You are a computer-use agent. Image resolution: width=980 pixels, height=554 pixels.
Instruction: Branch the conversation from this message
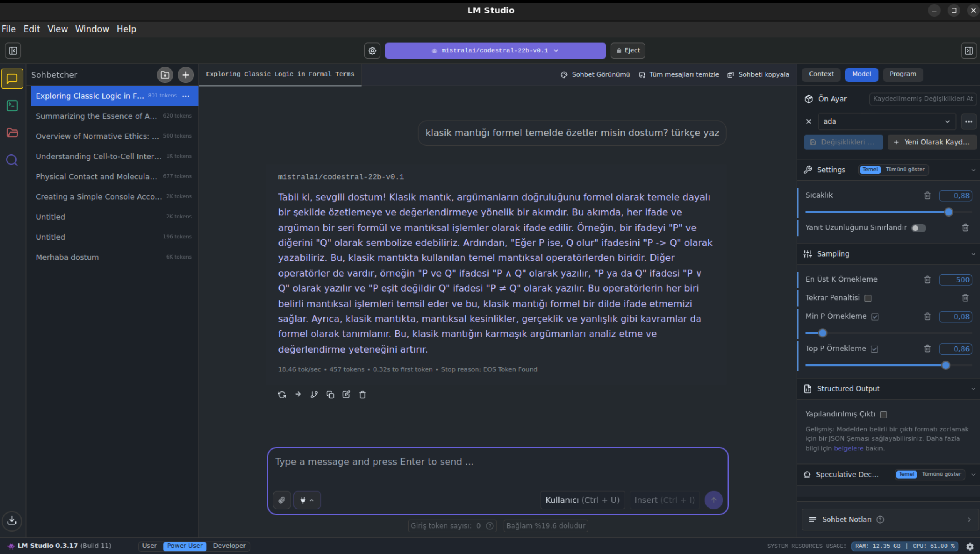tap(314, 394)
